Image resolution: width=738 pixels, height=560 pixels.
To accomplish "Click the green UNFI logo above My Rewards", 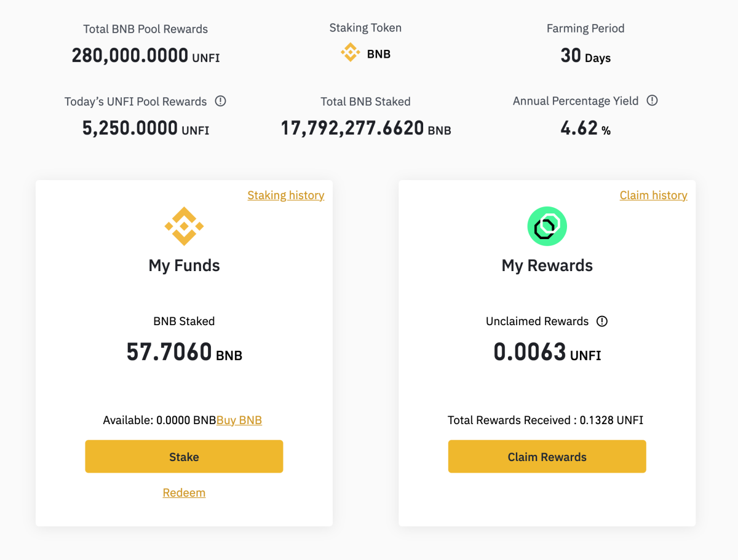I will coord(547,226).
